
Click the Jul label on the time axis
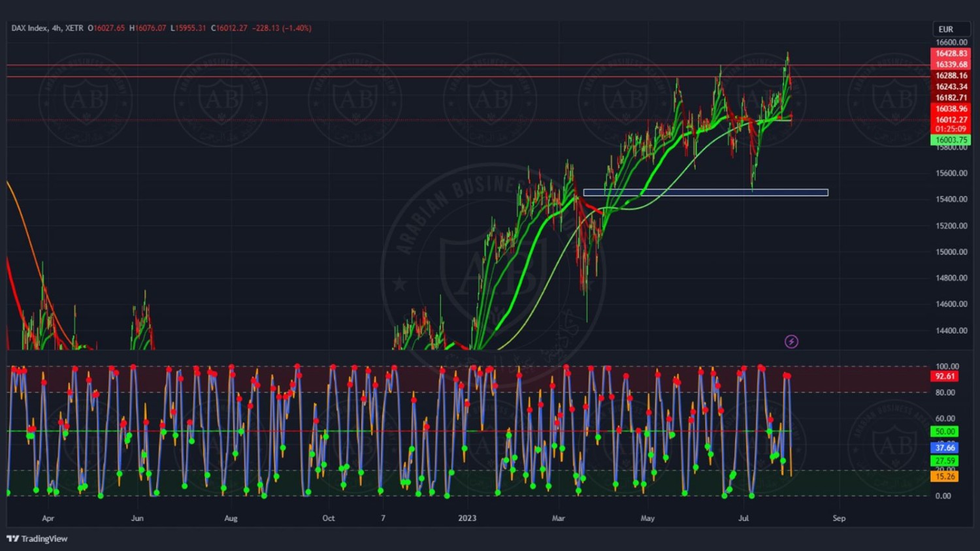click(x=743, y=518)
